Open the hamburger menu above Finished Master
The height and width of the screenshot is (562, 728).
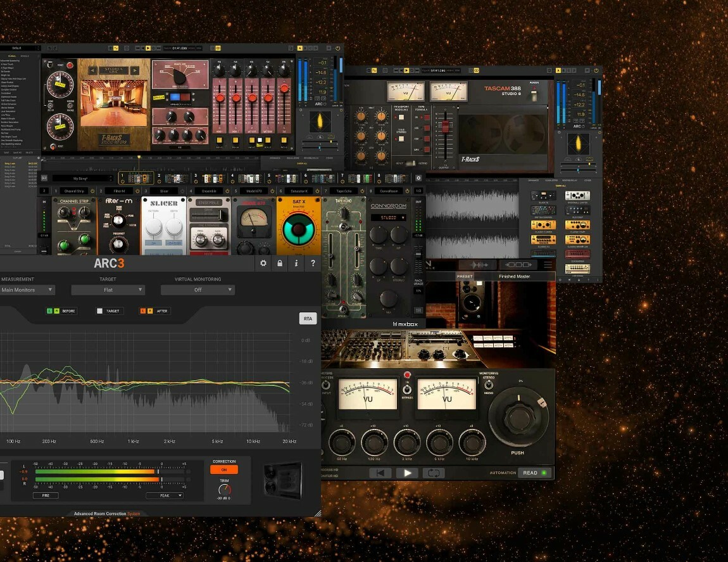coord(548,265)
